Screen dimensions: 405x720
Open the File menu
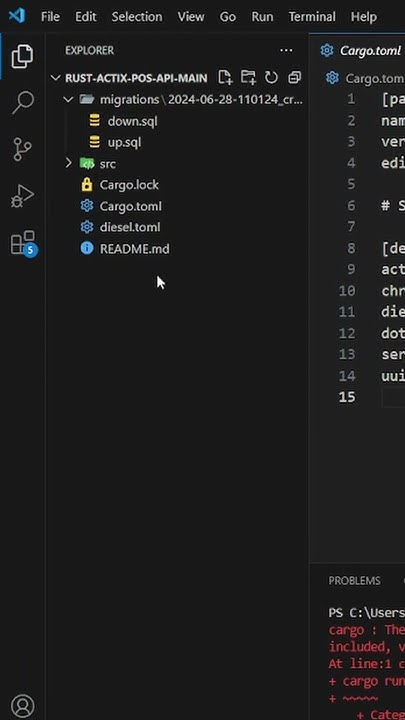point(50,17)
